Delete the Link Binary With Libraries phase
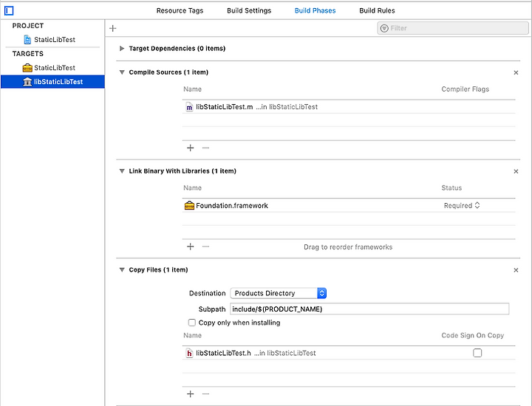 tap(516, 171)
